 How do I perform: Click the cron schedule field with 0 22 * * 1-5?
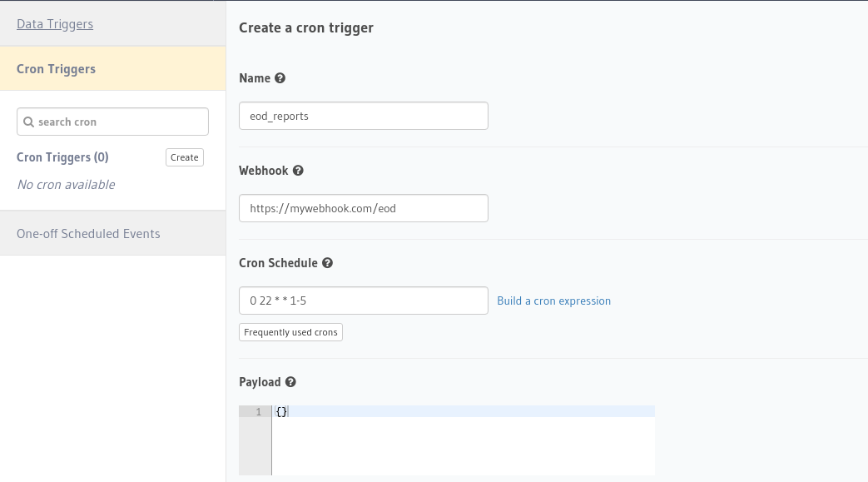click(364, 301)
